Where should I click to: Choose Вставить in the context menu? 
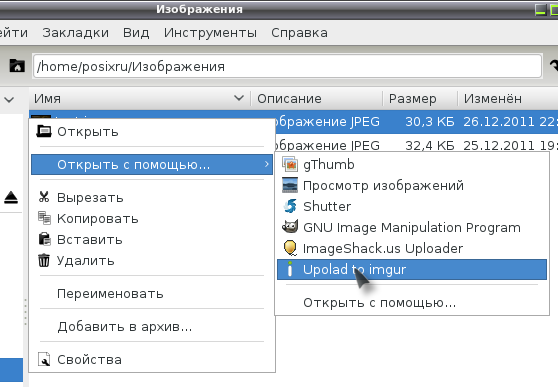click(x=152, y=239)
